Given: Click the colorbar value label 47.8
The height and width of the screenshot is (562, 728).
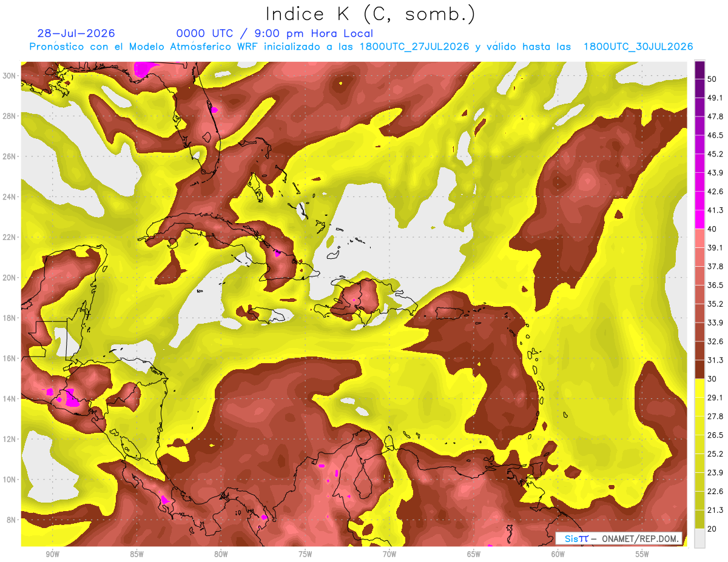Looking at the screenshot, I should coord(715,116).
